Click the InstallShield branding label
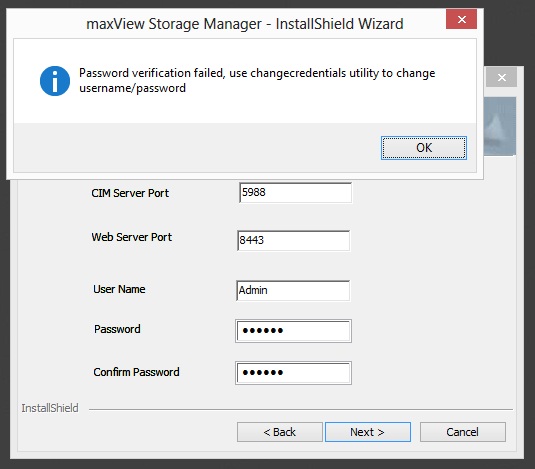The height and width of the screenshot is (469, 535). [x=50, y=408]
